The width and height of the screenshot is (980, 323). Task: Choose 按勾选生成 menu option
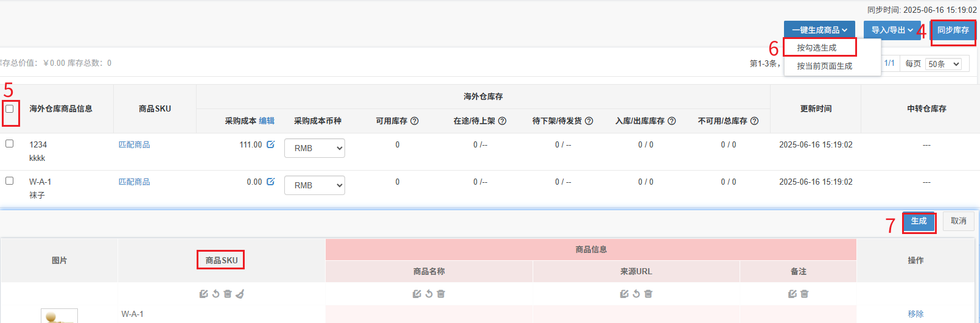coord(817,48)
